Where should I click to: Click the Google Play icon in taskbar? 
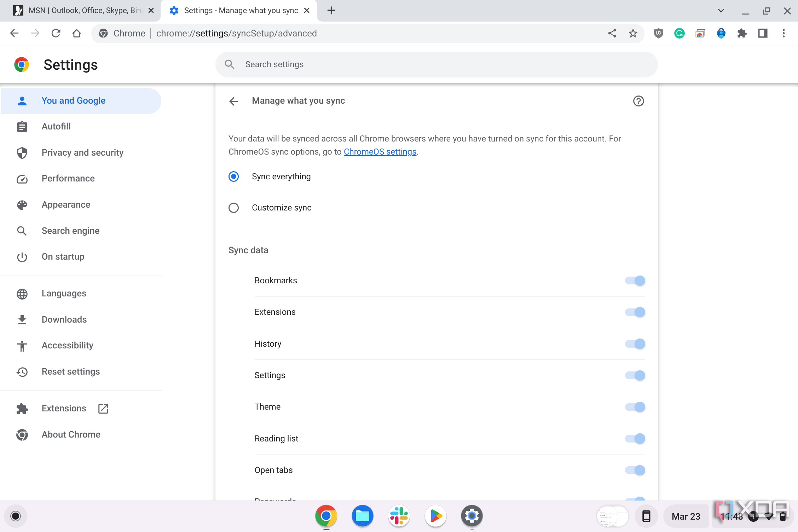[x=436, y=515]
